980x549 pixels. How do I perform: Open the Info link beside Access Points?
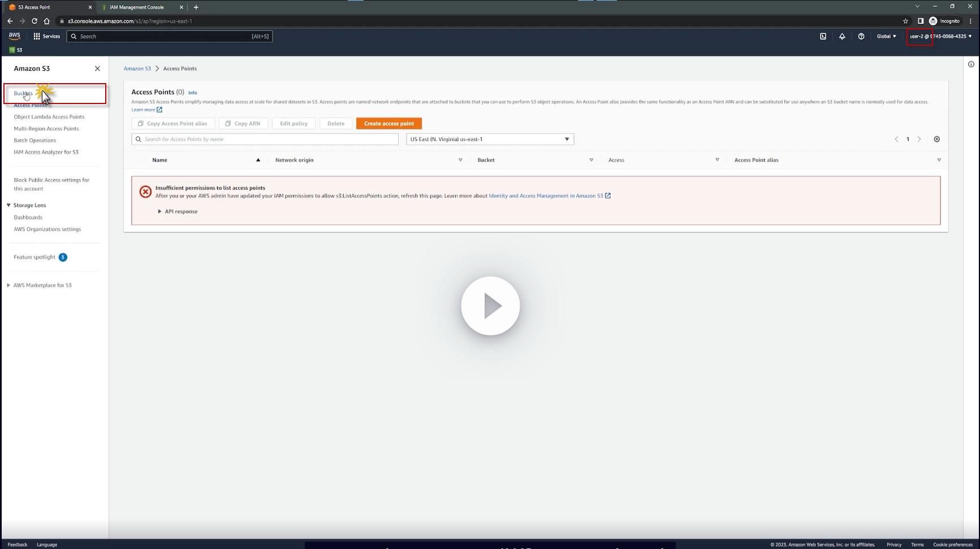(x=193, y=93)
